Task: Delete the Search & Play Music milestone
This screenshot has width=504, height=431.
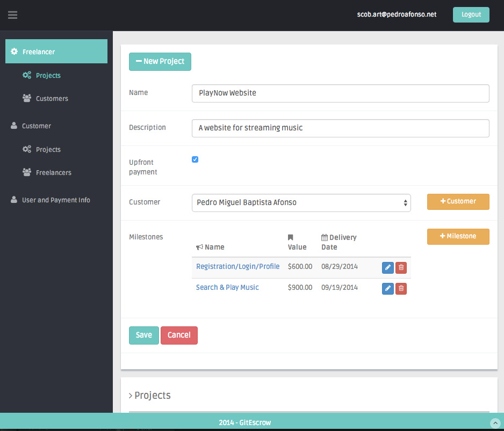Action: (401, 289)
